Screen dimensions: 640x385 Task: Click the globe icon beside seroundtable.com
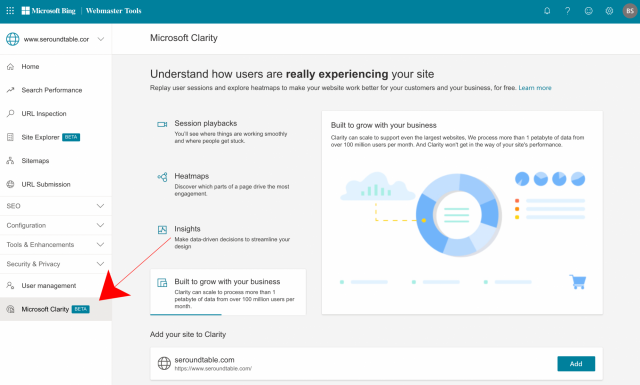click(x=164, y=363)
